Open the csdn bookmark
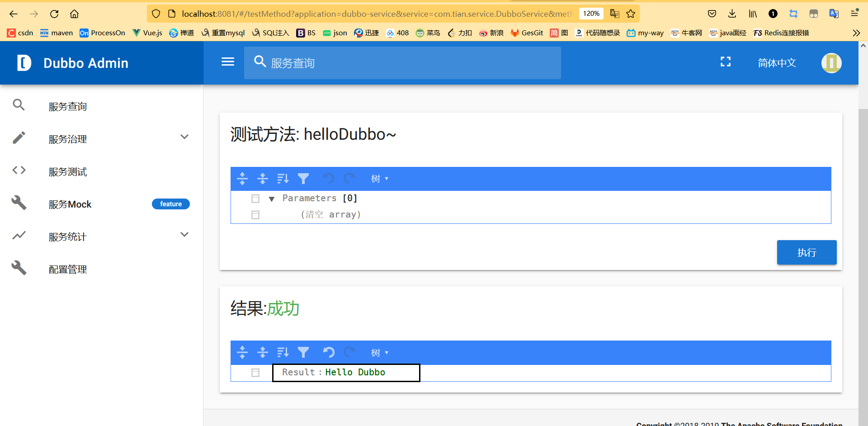 pyautogui.click(x=20, y=33)
